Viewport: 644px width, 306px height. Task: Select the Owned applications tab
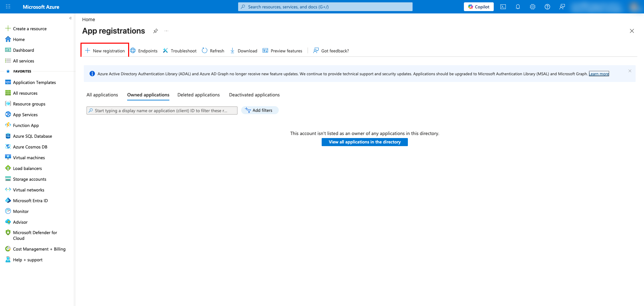coord(148,95)
